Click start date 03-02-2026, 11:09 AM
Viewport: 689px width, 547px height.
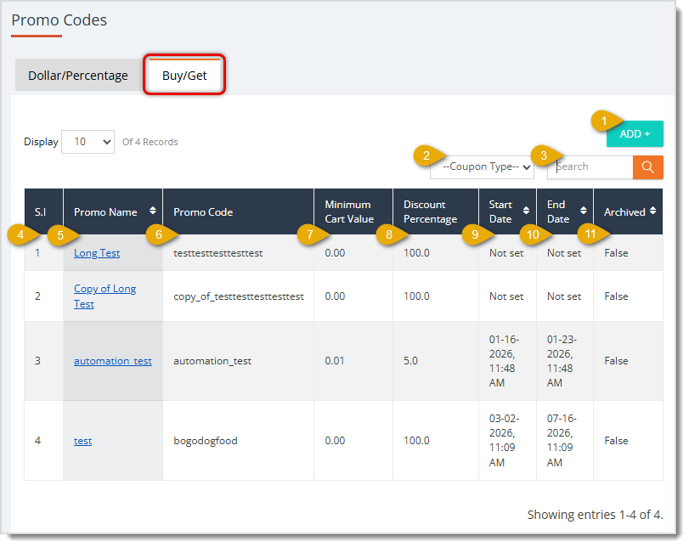coord(504,440)
